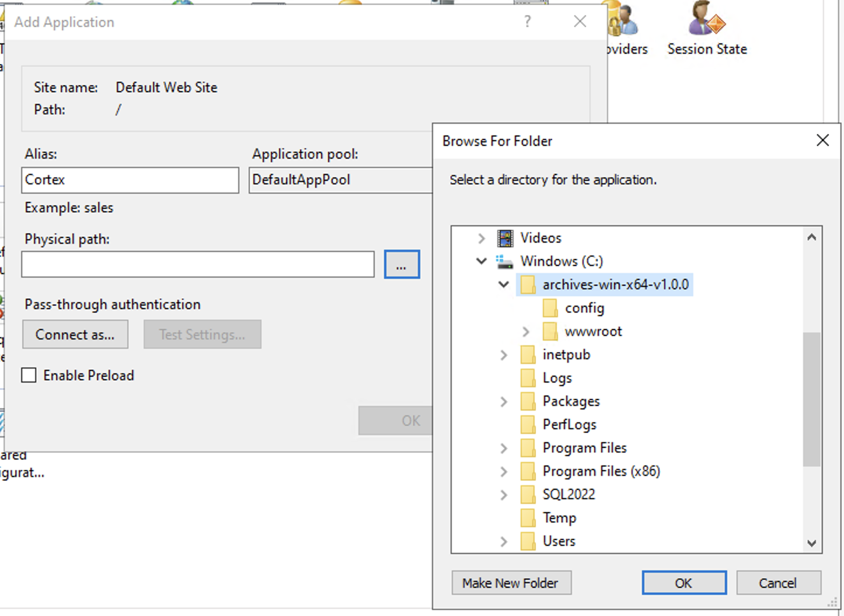Click the Logs folder icon
The height and width of the screenshot is (616, 844).
click(528, 378)
